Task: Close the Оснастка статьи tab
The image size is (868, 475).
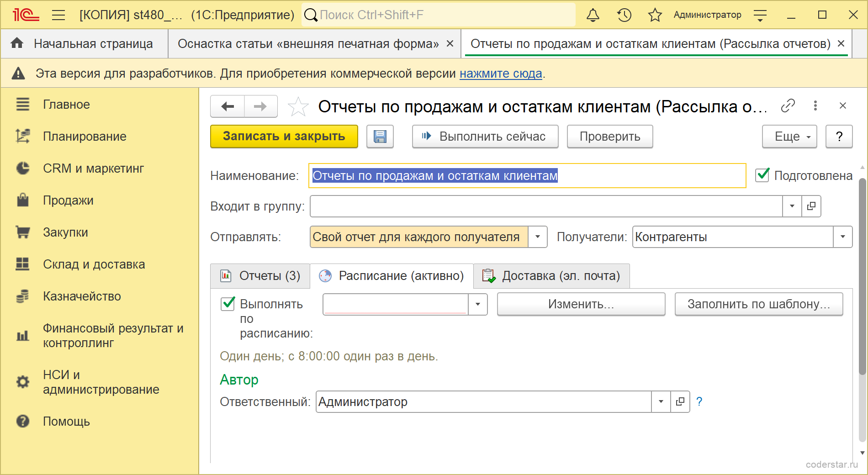Action: pos(450,43)
